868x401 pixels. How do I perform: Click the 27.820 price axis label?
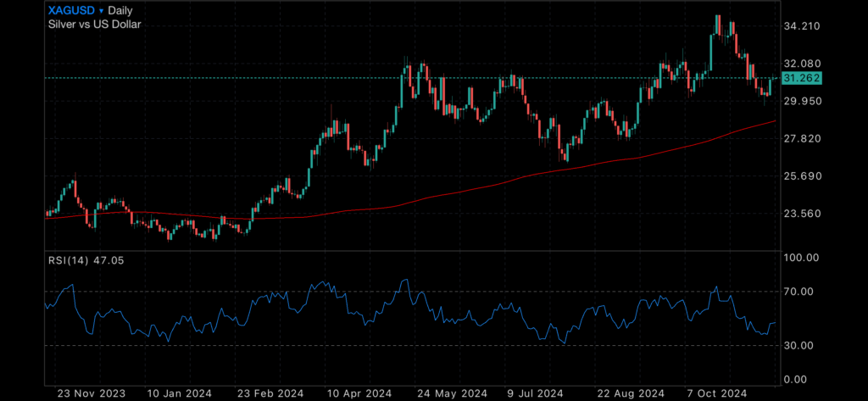pyautogui.click(x=804, y=139)
